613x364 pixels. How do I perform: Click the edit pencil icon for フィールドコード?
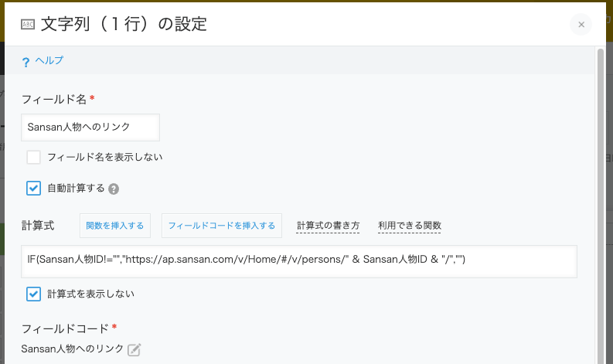pos(134,349)
